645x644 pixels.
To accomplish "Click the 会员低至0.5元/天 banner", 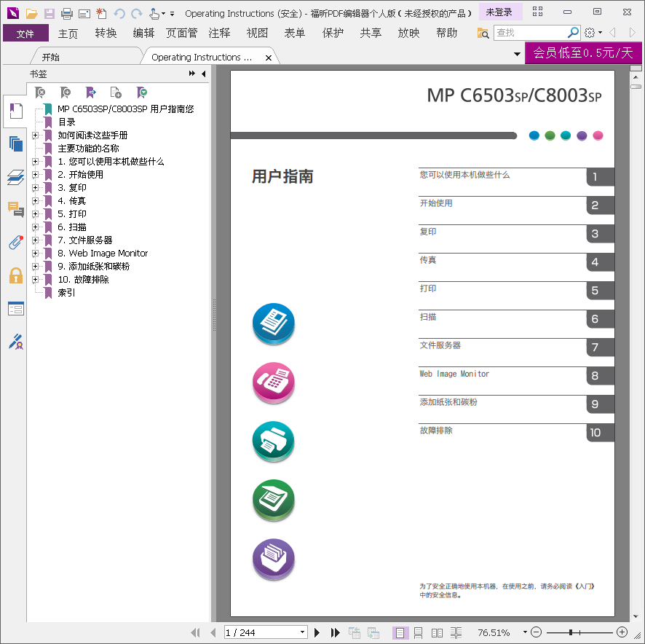I will 583,52.
